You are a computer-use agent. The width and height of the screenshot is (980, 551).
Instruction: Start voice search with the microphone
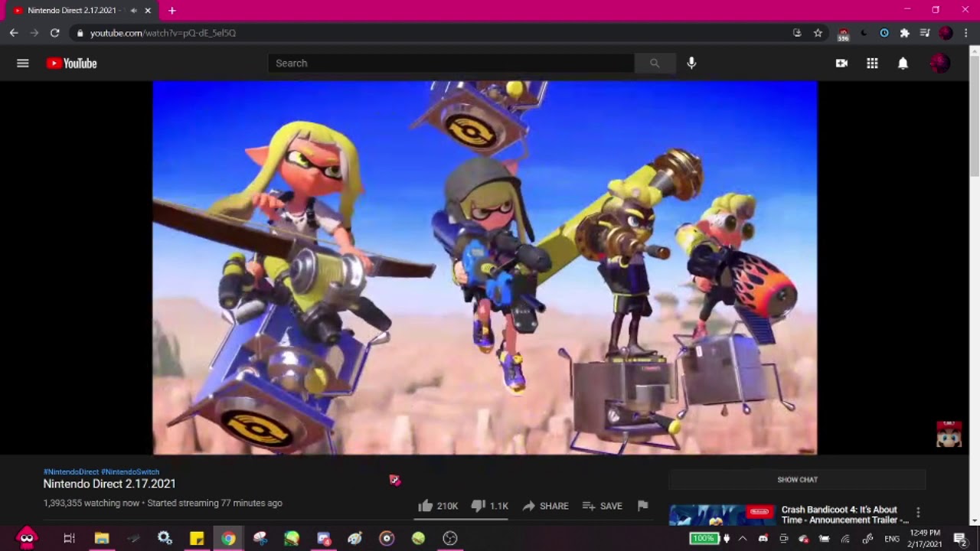click(691, 64)
